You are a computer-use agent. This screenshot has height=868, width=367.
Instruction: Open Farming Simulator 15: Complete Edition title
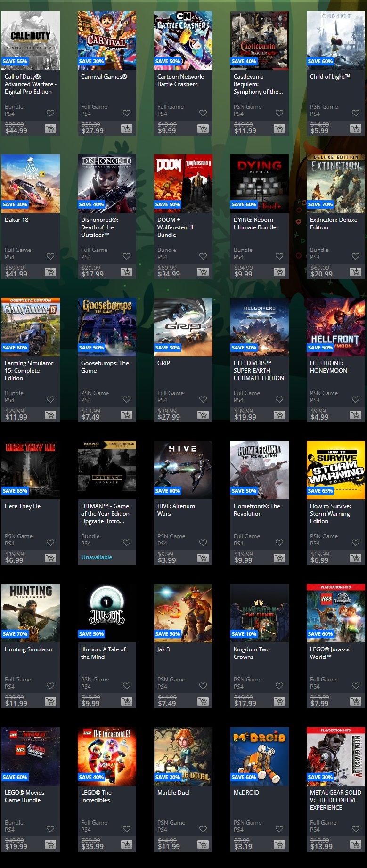pos(29,371)
